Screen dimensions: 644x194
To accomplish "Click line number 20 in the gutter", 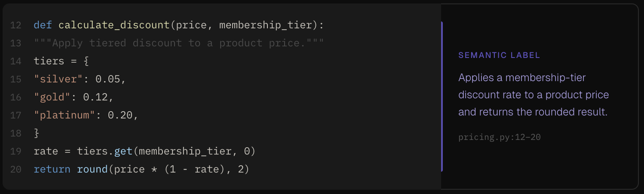I will pyautogui.click(x=15, y=170).
